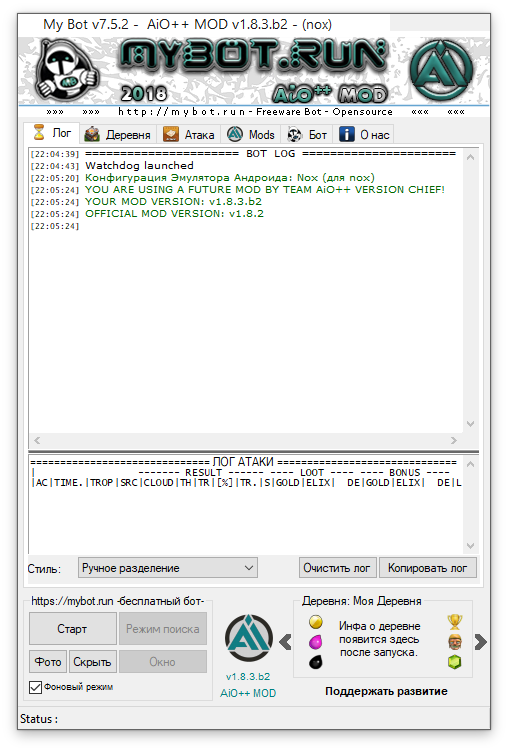Switch to the Mods tab

coord(251,135)
